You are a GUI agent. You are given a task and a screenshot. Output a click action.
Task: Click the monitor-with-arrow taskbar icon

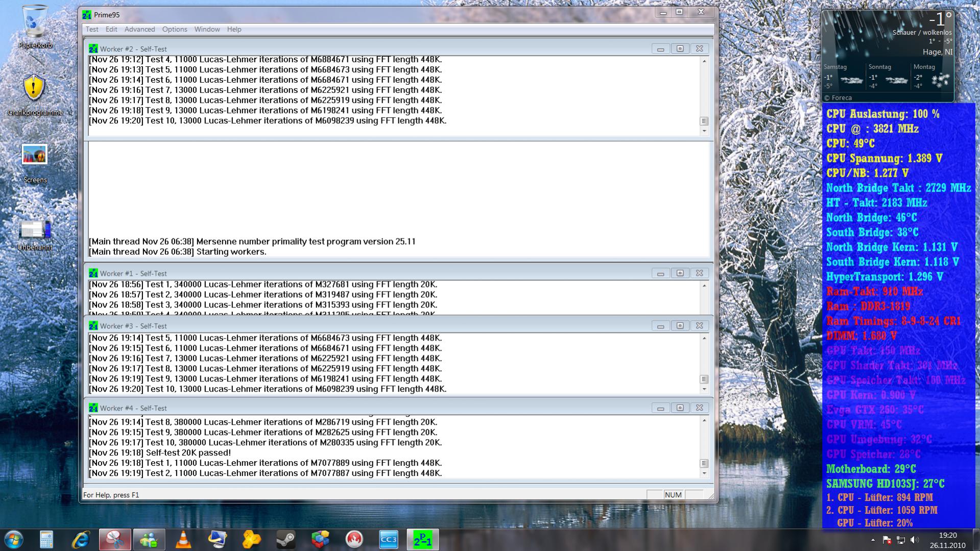click(x=218, y=540)
